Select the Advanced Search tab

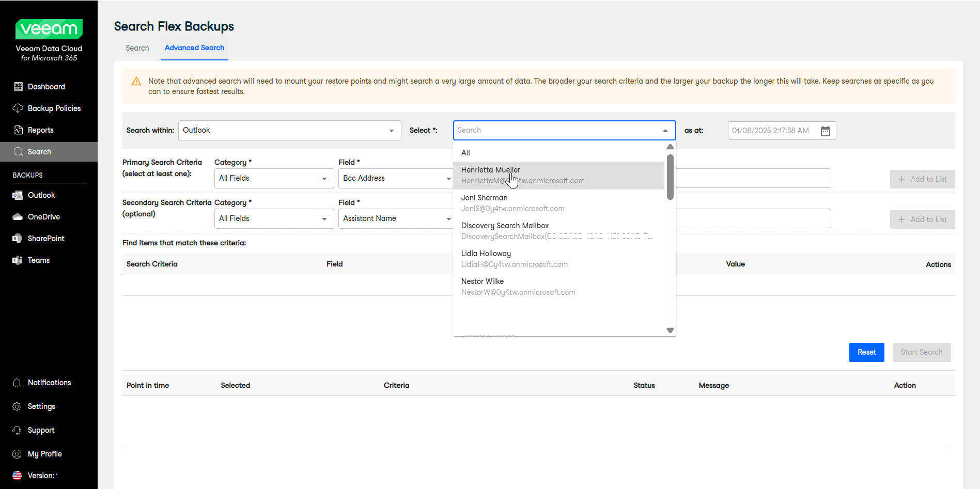tap(194, 48)
